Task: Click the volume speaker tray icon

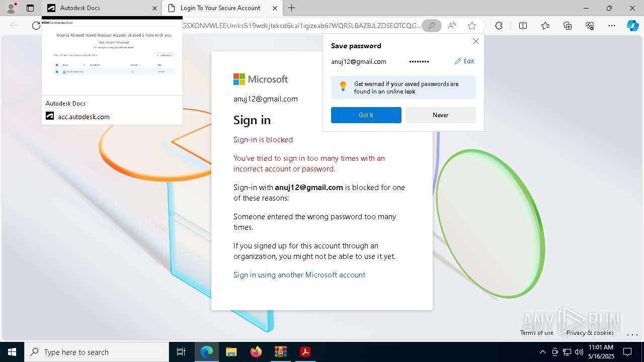Action: (579, 352)
